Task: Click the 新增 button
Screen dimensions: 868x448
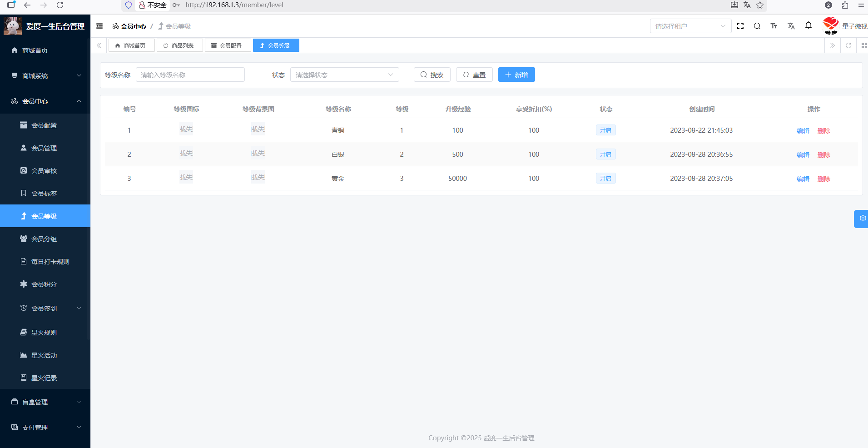Action: click(516, 75)
